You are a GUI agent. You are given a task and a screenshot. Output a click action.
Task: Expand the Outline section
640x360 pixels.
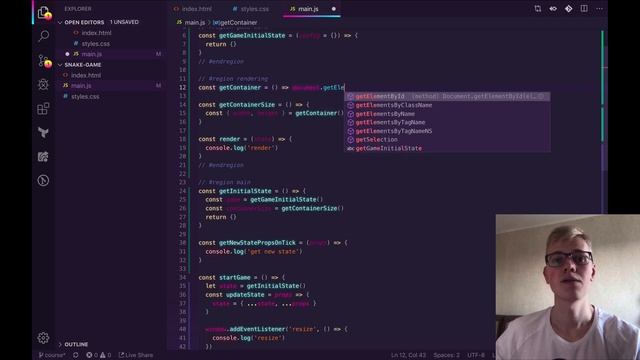point(60,344)
